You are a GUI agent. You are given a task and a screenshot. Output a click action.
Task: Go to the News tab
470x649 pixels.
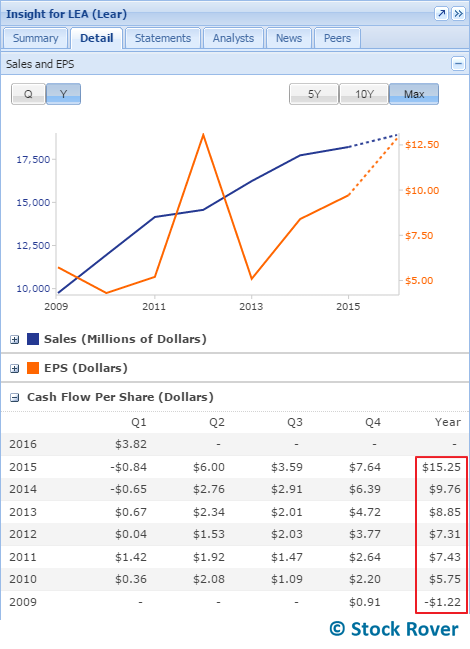click(289, 38)
